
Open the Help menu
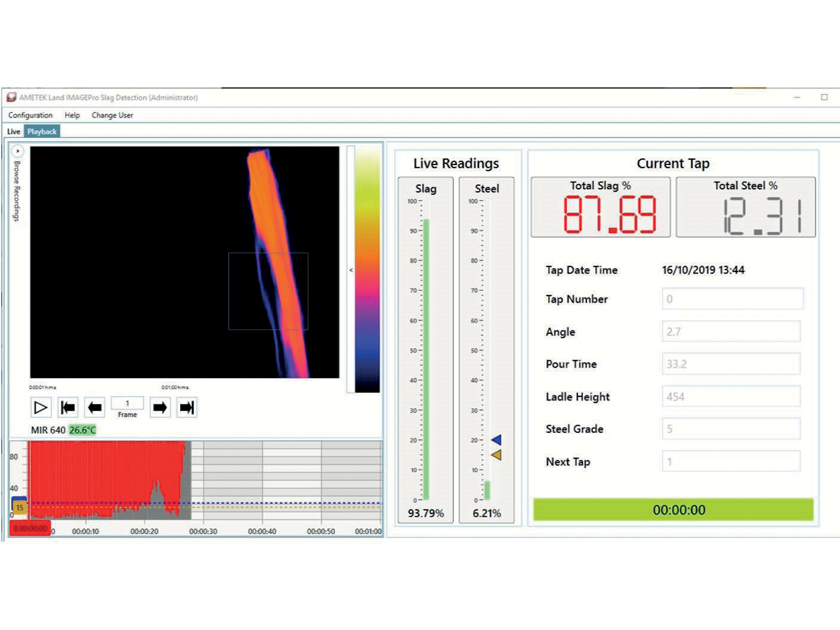[x=70, y=115]
